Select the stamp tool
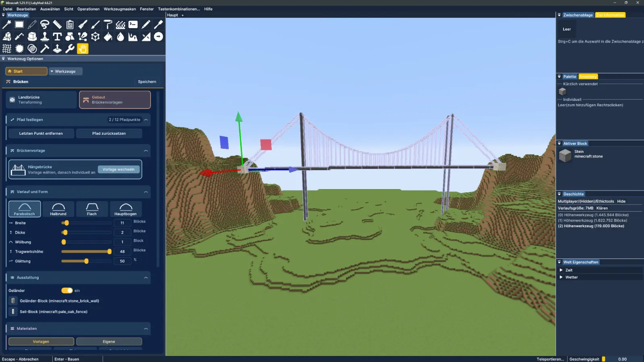The width and height of the screenshot is (644, 362). pos(45,37)
